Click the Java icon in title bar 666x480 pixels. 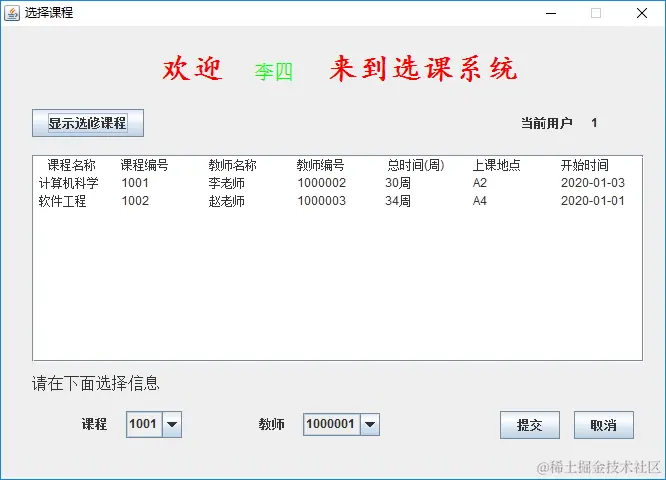coord(12,13)
